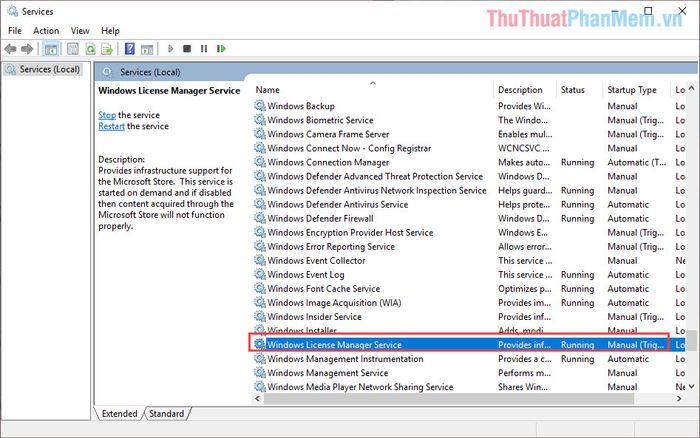Pause the service with the pause icon
The width and height of the screenshot is (700, 438).
tap(204, 49)
